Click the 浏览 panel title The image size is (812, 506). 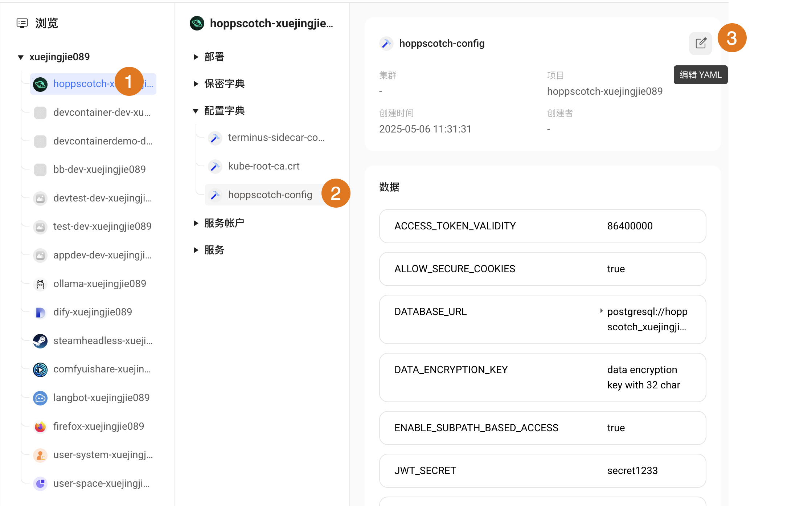pyautogui.click(x=47, y=23)
